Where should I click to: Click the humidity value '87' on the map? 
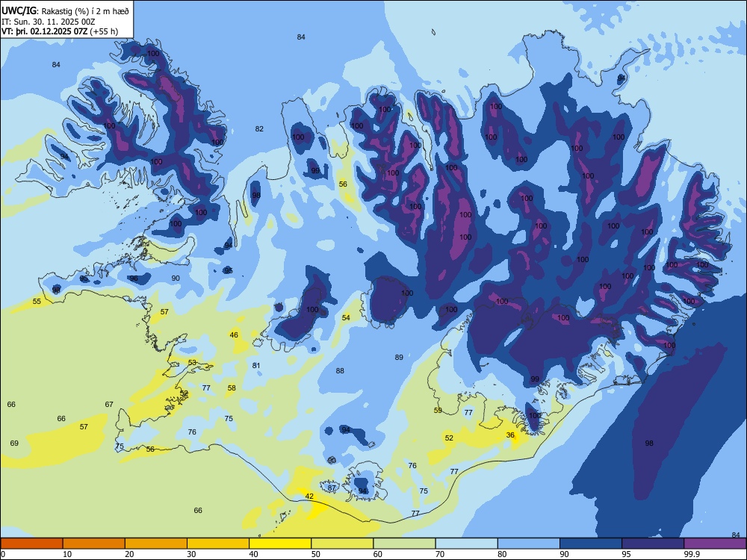click(332, 488)
